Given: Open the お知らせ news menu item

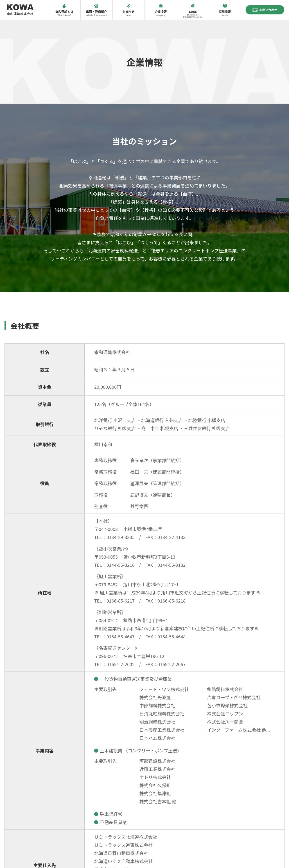Looking at the screenshot, I should point(129,10).
